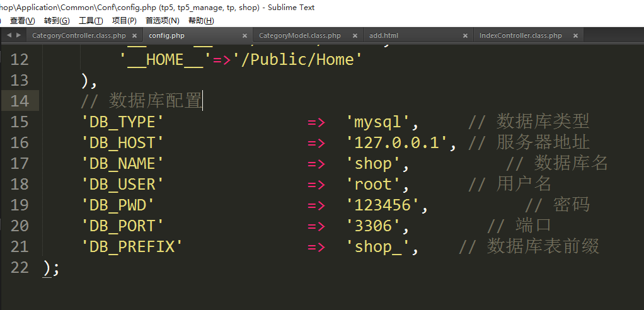
Task: Open the 转到(G) menu
Action: coord(57,21)
